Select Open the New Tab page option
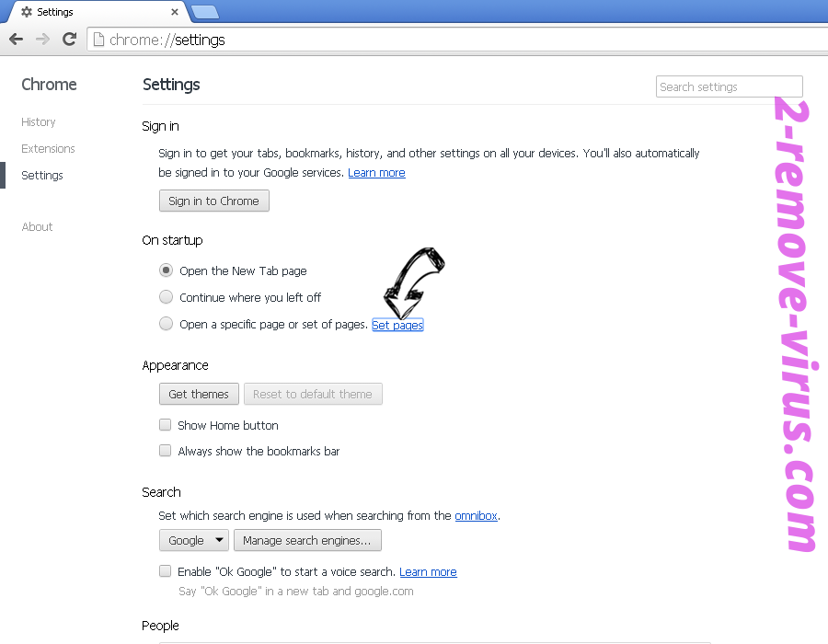 tap(166, 270)
